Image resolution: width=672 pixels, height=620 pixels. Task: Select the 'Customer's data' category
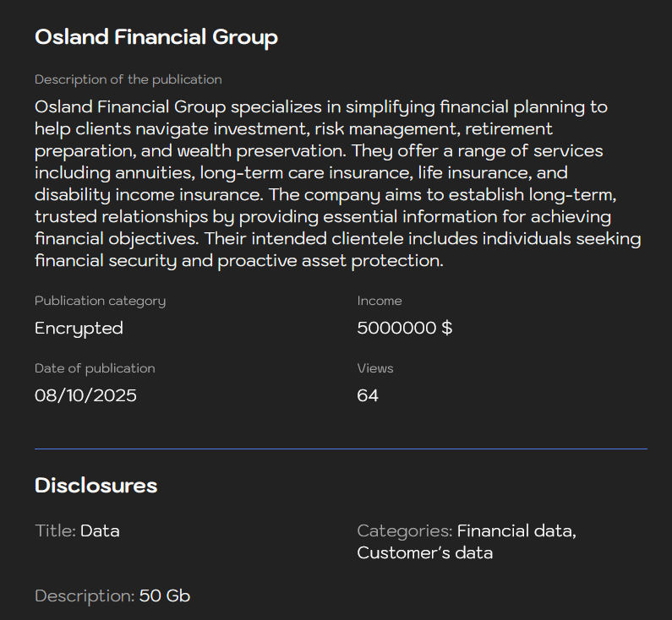(x=424, y=553)
